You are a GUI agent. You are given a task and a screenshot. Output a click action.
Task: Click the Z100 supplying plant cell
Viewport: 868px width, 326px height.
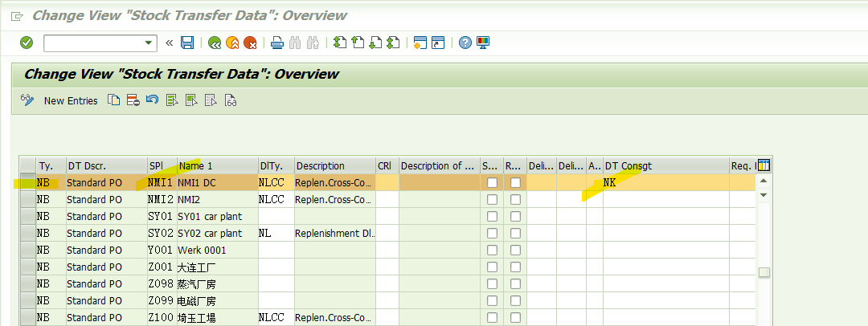pyautogui.click(x=162, y=318)
